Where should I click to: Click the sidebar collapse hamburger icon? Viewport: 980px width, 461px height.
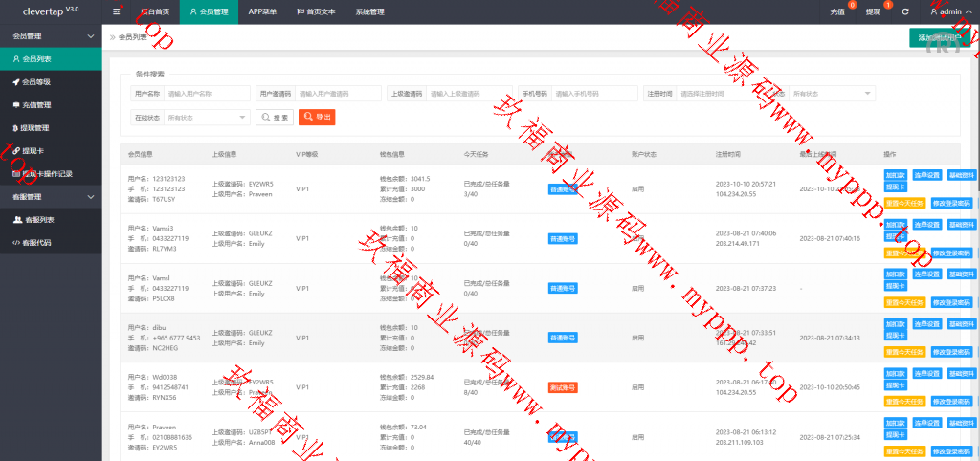[x=117, y=11]
